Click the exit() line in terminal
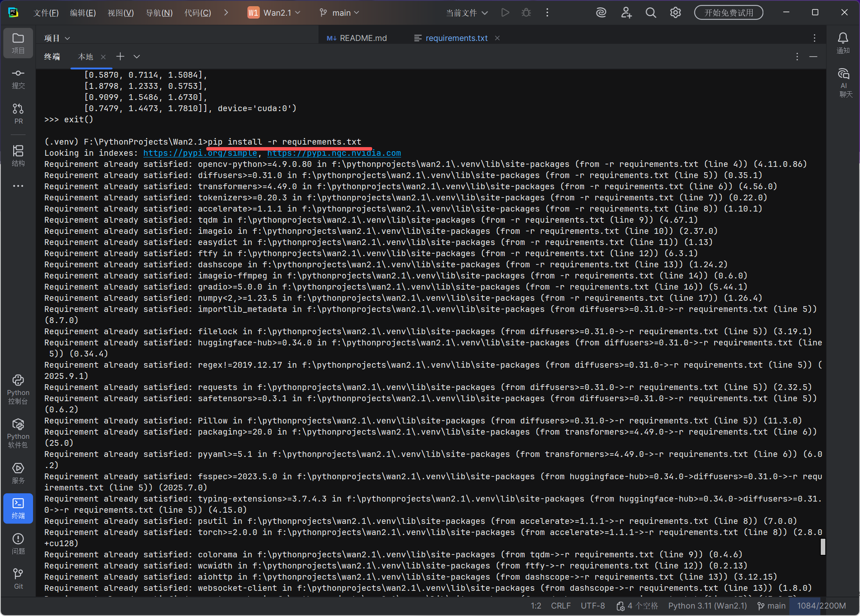The image size is (860, 616). coord(69,119)
